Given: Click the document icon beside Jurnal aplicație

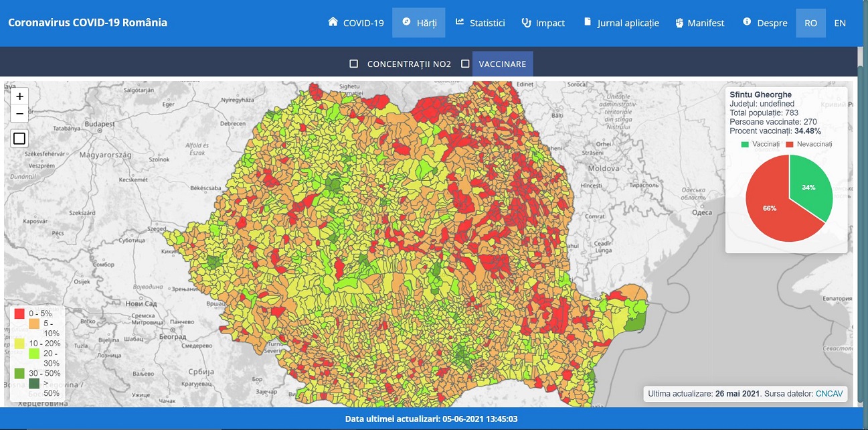Looking at the screenshot, I should click(588, 22).
